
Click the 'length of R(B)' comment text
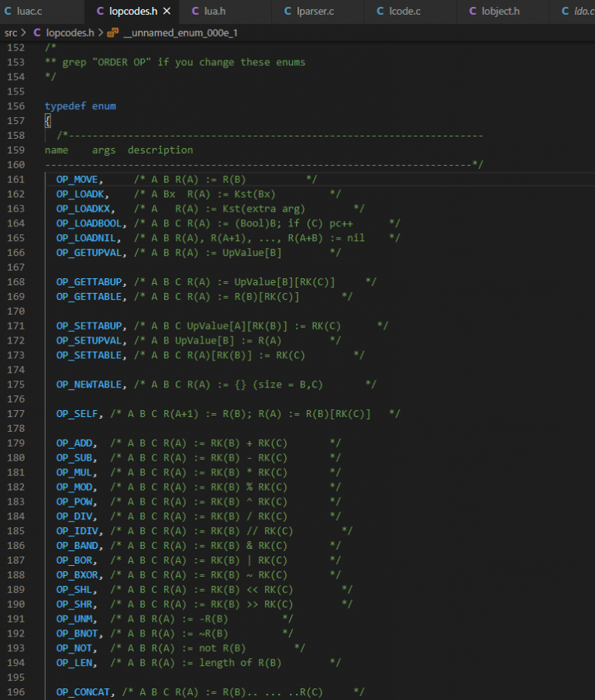(x=240, y=663)
